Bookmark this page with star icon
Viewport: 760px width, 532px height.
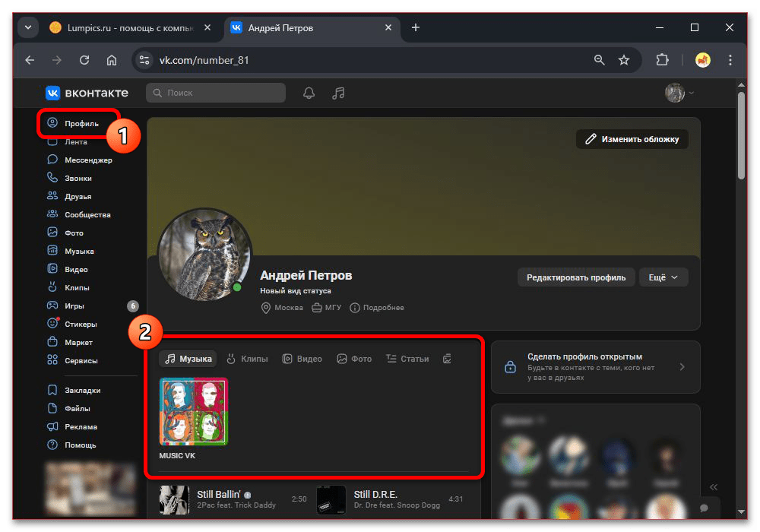point(624,60)
